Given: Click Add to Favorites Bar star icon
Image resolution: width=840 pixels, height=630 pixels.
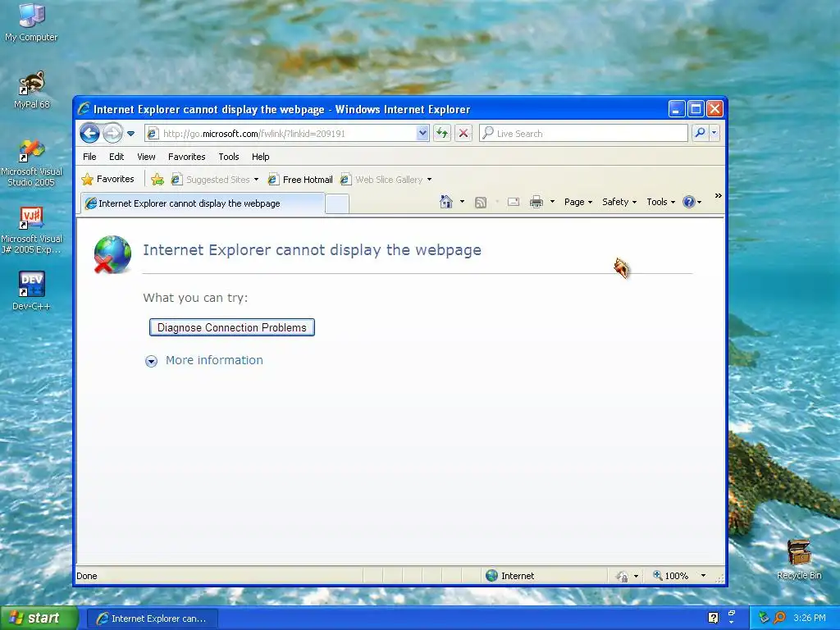Looking at the screenshot, I should click(157, 180).
